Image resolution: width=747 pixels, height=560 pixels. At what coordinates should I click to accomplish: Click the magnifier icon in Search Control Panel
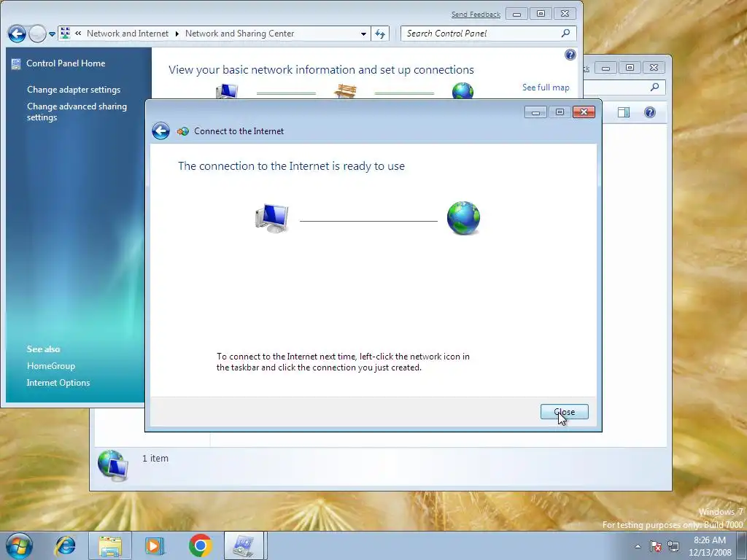[x=565, y=34]
